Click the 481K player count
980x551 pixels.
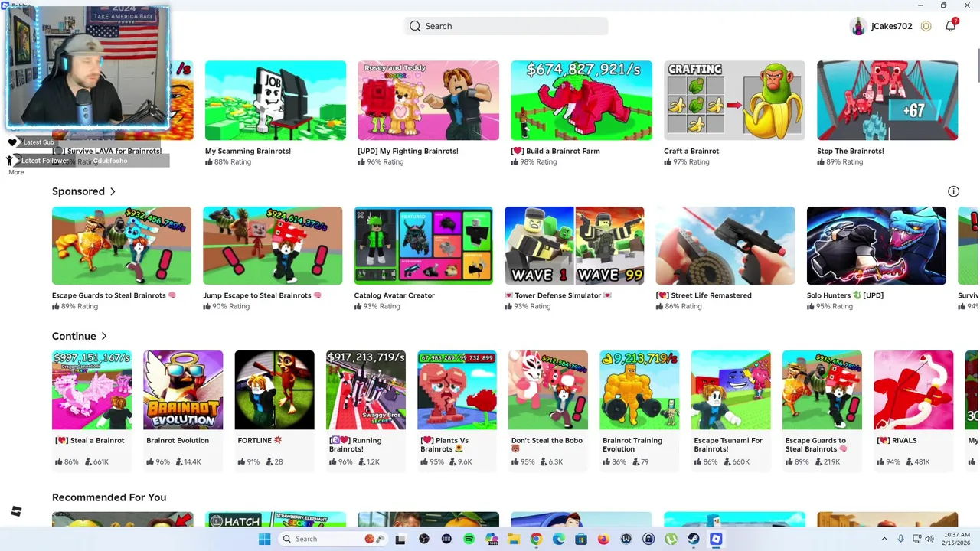922,462
